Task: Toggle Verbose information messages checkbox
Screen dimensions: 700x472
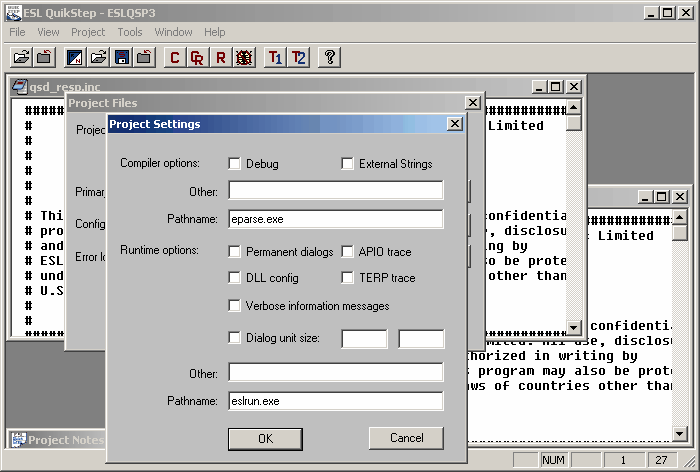Action: click(235, 306)
